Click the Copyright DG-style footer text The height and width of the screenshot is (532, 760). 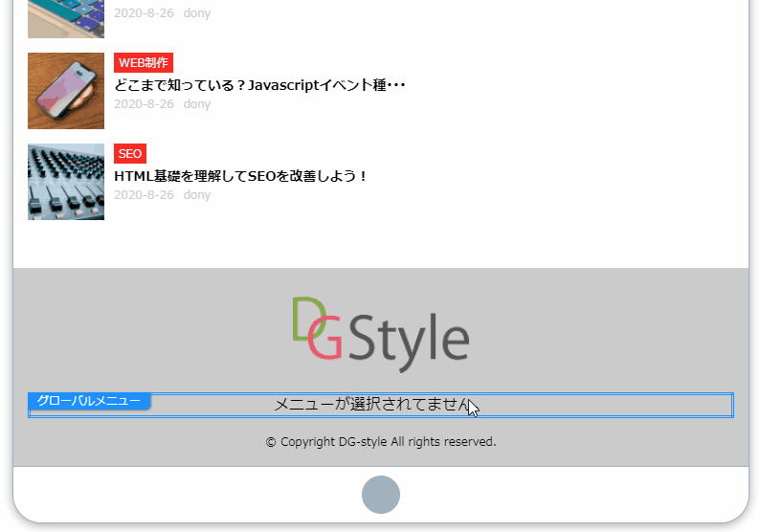point(380,442)
